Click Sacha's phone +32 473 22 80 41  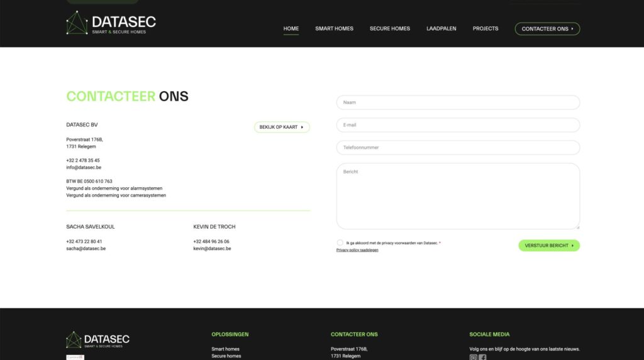click(84, 242)
